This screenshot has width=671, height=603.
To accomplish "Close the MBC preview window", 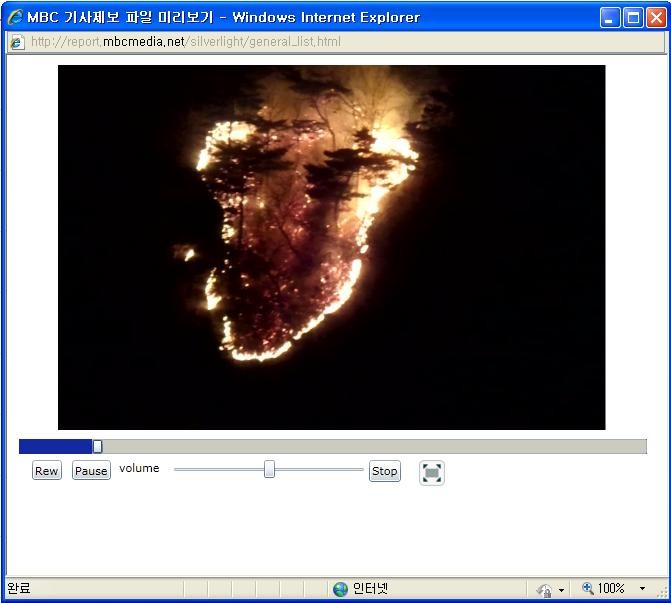I will (656, 18).
